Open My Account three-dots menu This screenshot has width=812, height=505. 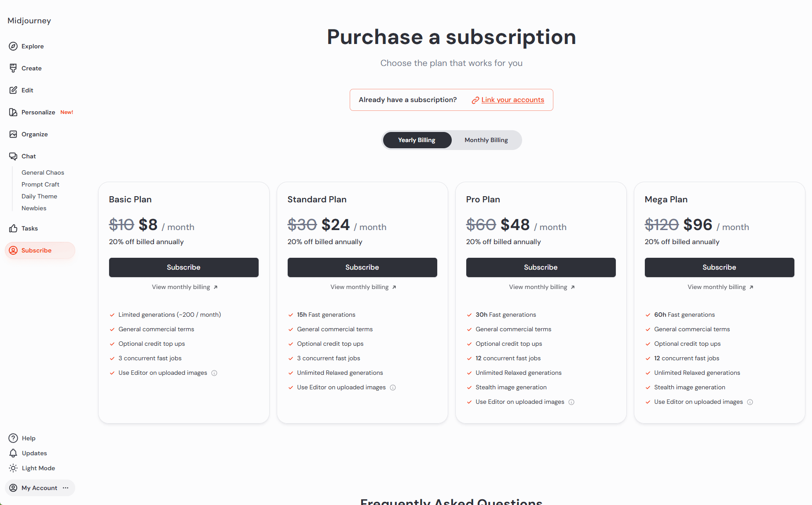[x=66, y=488]
